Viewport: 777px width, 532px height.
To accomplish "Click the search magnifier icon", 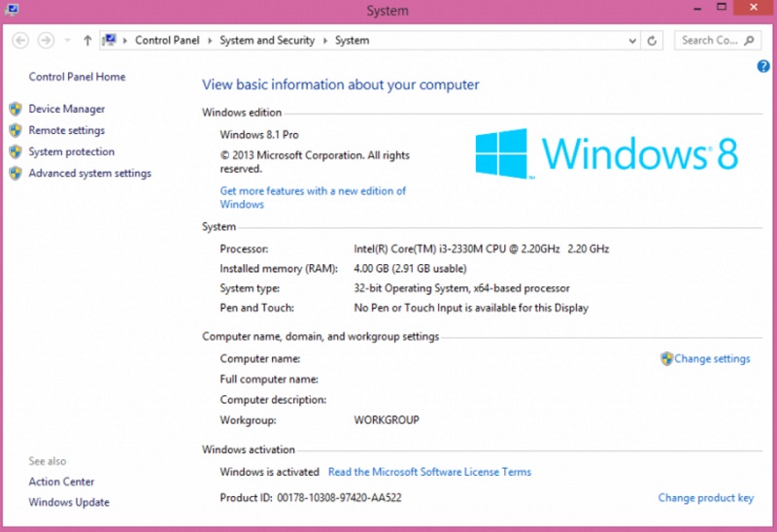I will (750, 41).
